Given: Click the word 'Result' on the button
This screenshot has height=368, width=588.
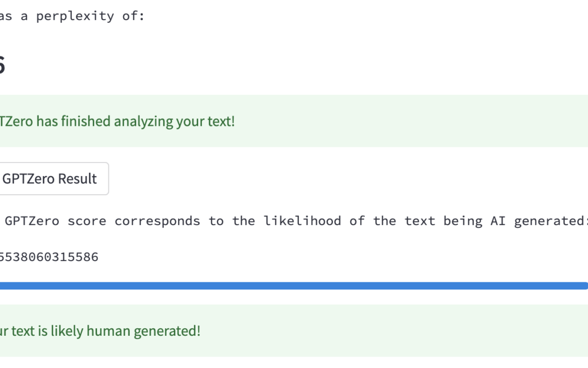Looking at the screenshot, I should pos(77,179).
